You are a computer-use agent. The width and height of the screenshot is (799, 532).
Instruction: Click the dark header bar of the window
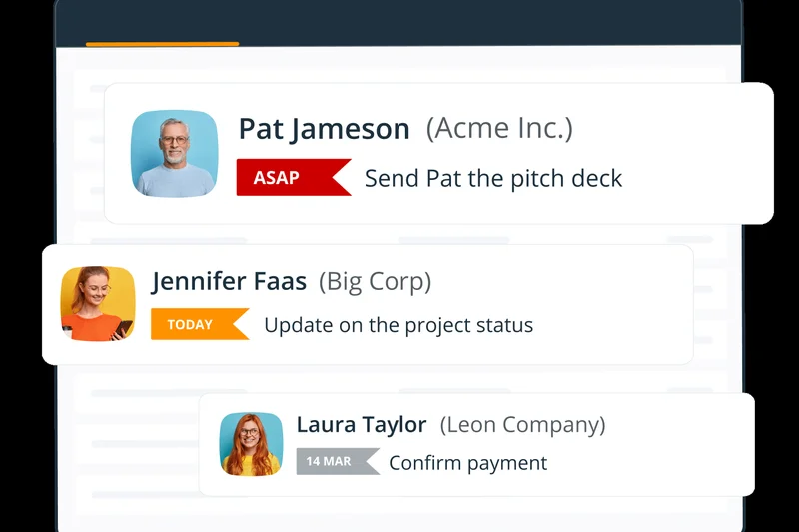pos(449,22)
